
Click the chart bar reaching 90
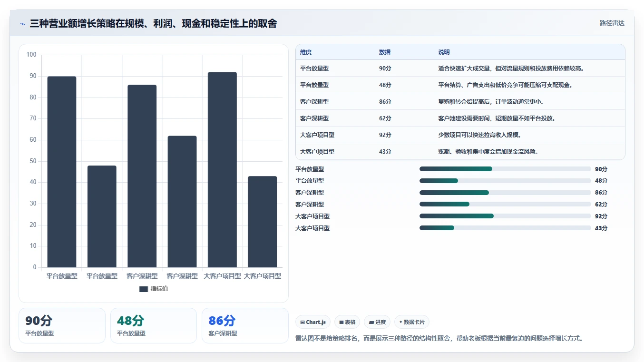pyautogui.click(x=62, y=172)
